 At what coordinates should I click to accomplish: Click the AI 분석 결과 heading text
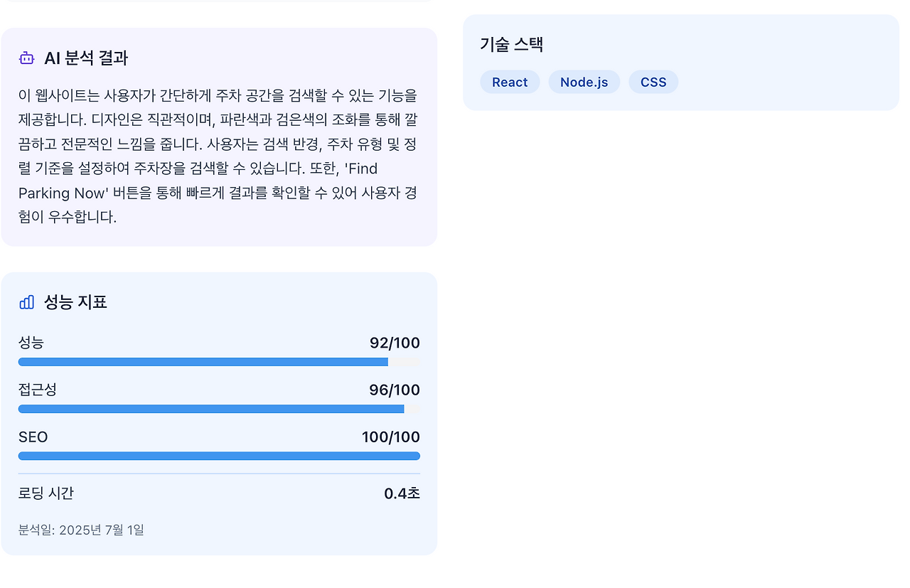coord(86,58)
